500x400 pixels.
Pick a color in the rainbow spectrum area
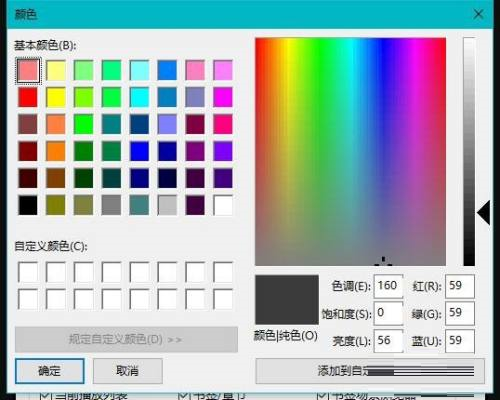pyautogui.click(x=350, y=152)
